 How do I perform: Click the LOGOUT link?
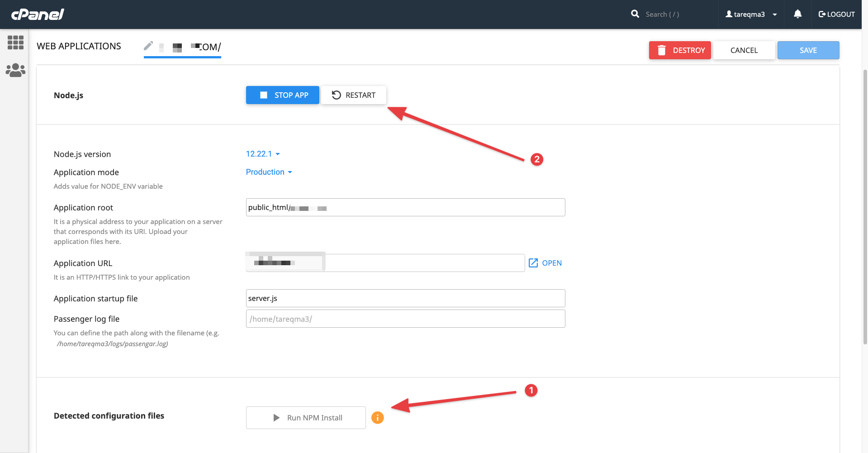[837, 14]
